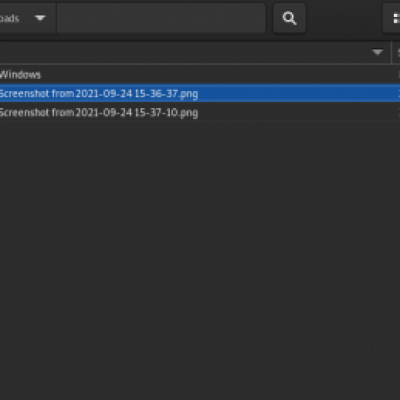The width and height of the screenshot is (400, 400).
Task: Click the blank Name column header area
Action: click(183, 52)
